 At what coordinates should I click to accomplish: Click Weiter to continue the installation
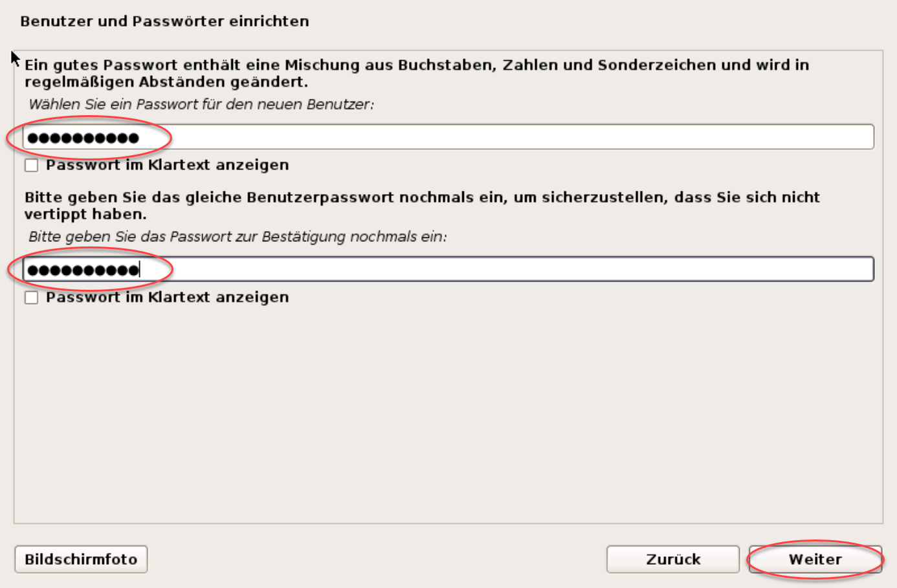[x=815, y=560]
